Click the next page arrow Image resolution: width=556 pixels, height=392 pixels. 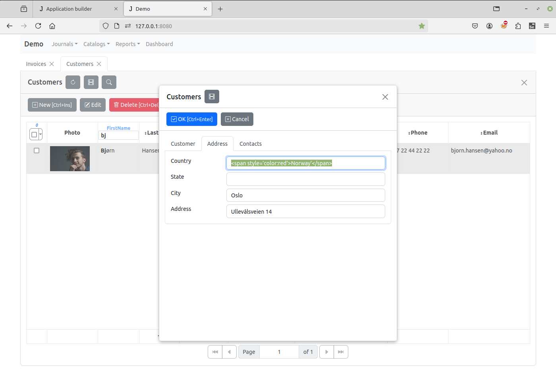[x=326, y=352]
